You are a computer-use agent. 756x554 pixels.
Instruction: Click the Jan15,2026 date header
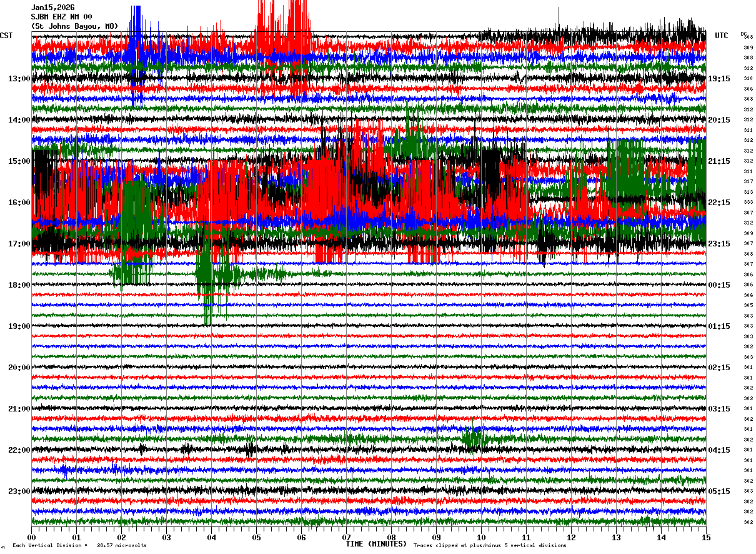click(52, 8)
